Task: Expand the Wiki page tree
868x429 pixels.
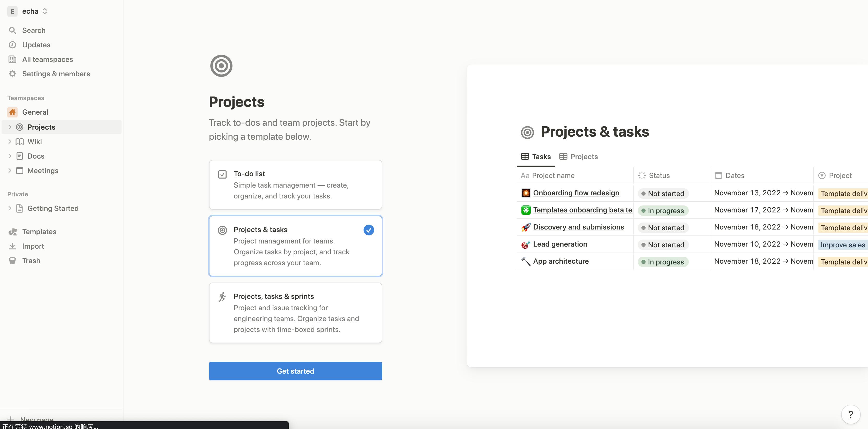Action: (x=10, y=142)
